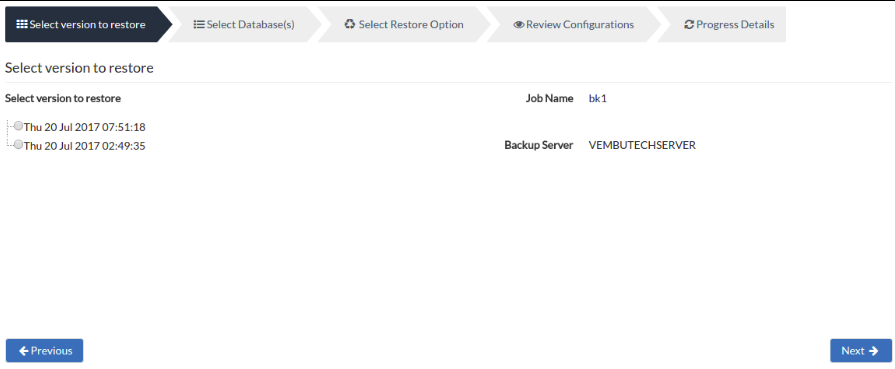Click left arrow icon on Previous button

click(24, 351)
